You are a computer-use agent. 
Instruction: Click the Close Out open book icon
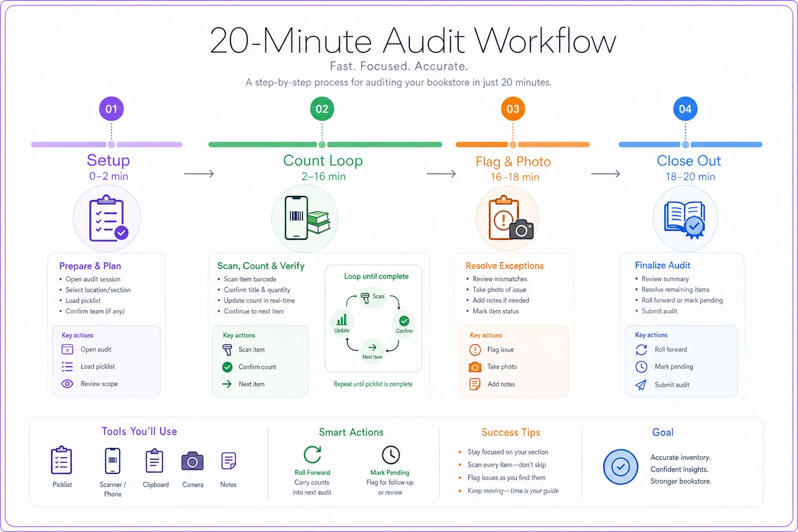685,219
